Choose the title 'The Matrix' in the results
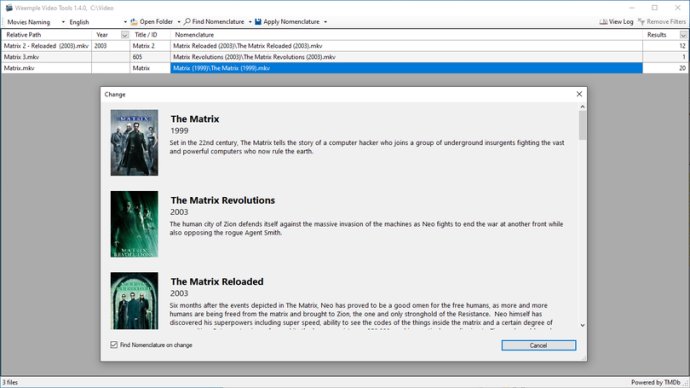This screenshot has height=388, width=690. tap(195, 119)
